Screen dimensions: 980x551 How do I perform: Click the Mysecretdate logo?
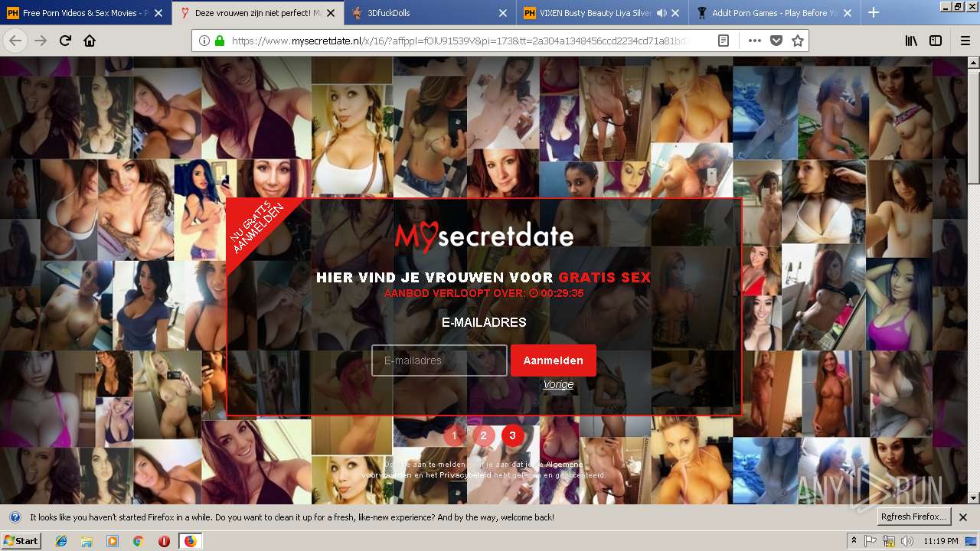(484, 236)
